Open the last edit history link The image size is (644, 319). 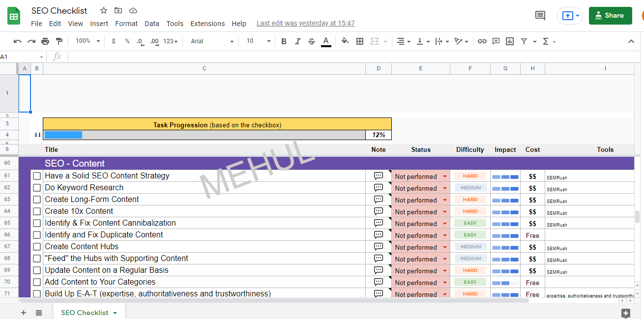[305, 24]
